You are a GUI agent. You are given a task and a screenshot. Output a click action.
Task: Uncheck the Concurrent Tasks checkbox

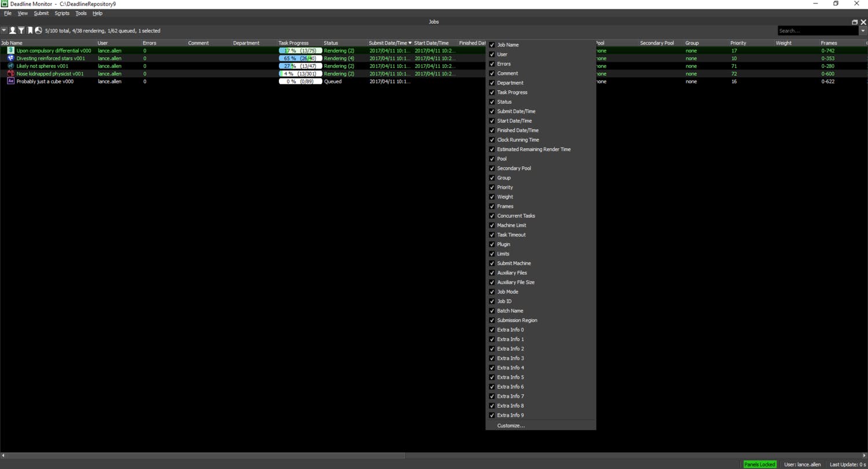[x=492, y=216]
